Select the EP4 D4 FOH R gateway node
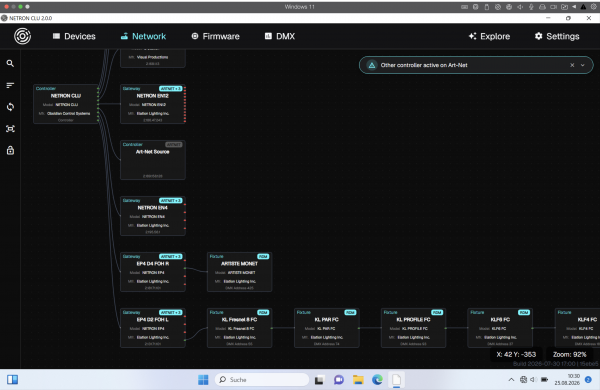This screenshot has height=390, width=600. pos(153,272)
